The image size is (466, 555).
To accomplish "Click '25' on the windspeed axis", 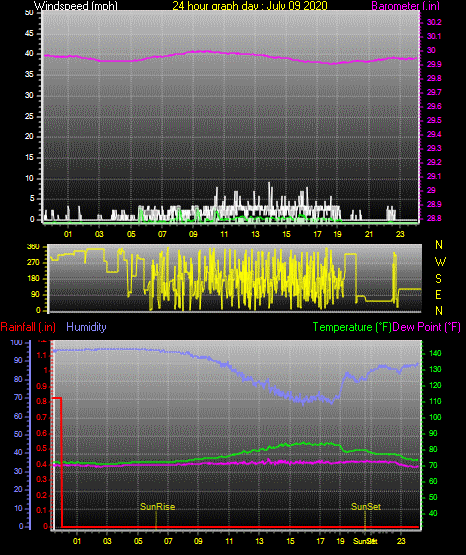I will tap(29, 116).
